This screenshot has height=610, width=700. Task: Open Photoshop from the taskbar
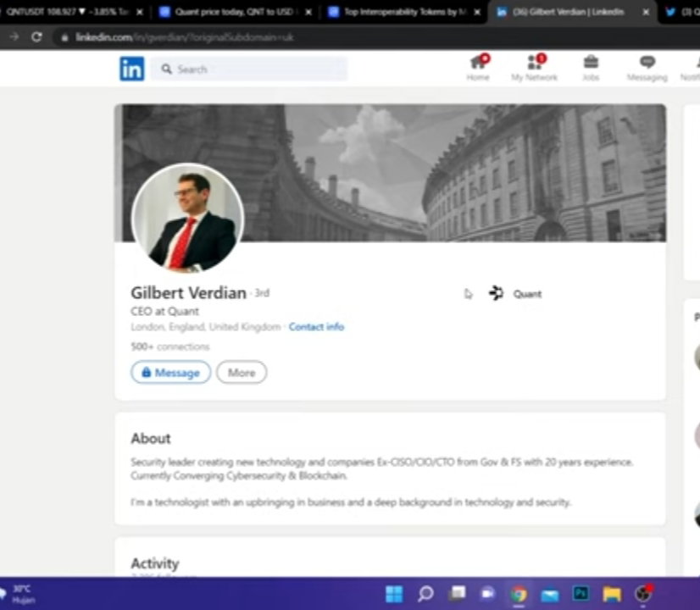tap(581, 594)
